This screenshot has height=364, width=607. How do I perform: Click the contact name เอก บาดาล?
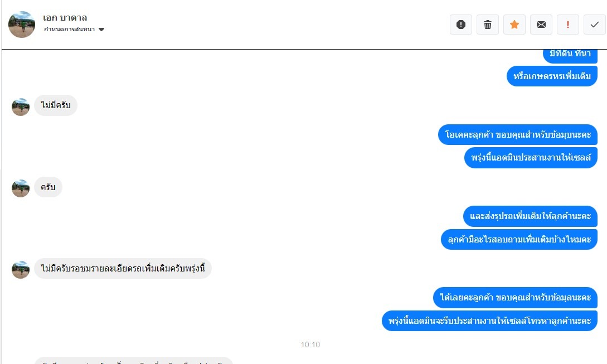pos(65,18)
